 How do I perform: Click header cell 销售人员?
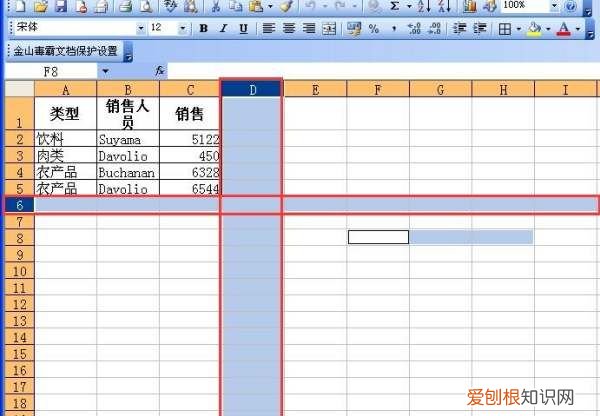click(128, 113)
